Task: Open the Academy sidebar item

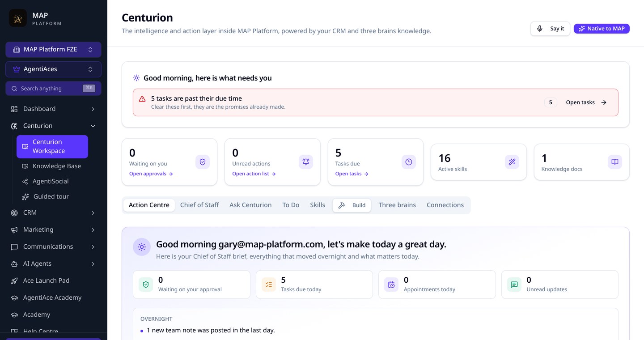Action: [x=53, y=314]
